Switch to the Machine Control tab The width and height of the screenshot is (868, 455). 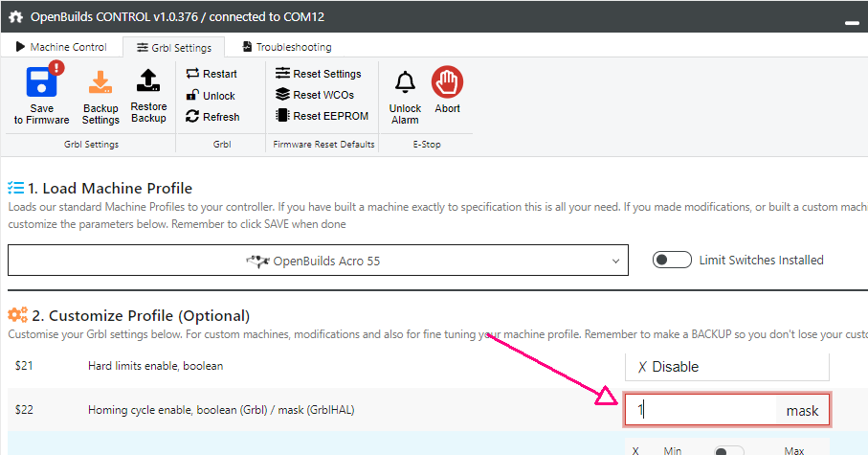tap(60, 47)
